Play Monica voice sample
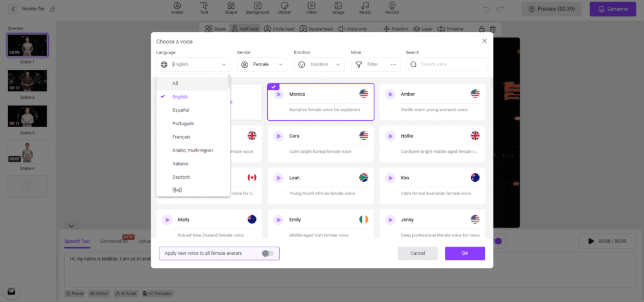Screen dimensions: 644x302 click(279, 94)
